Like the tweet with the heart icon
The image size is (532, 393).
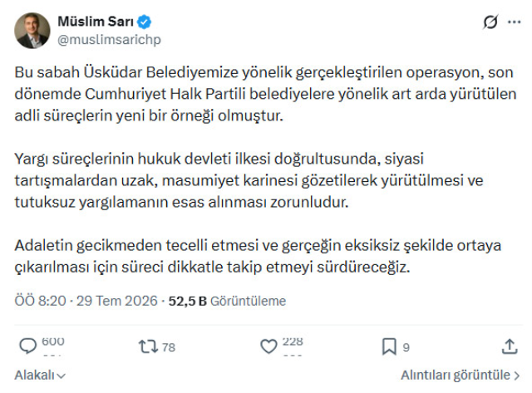[x=268, y=346]
